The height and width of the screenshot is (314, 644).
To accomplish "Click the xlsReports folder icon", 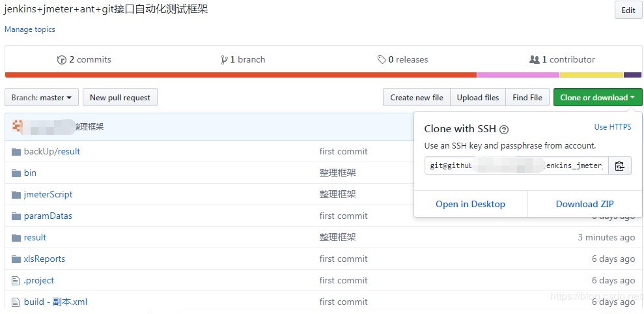I will (x=16, y=259).
